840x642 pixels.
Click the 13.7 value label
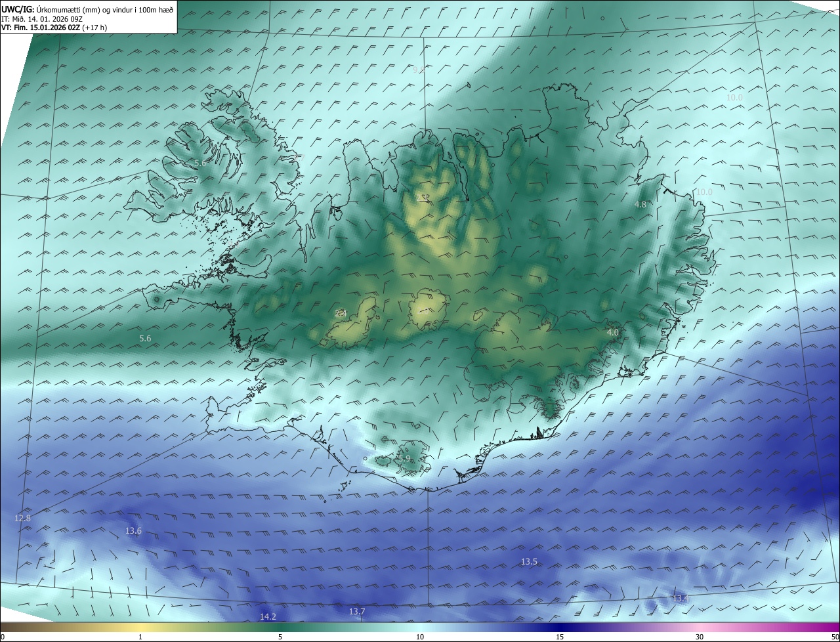coord(356,612)
